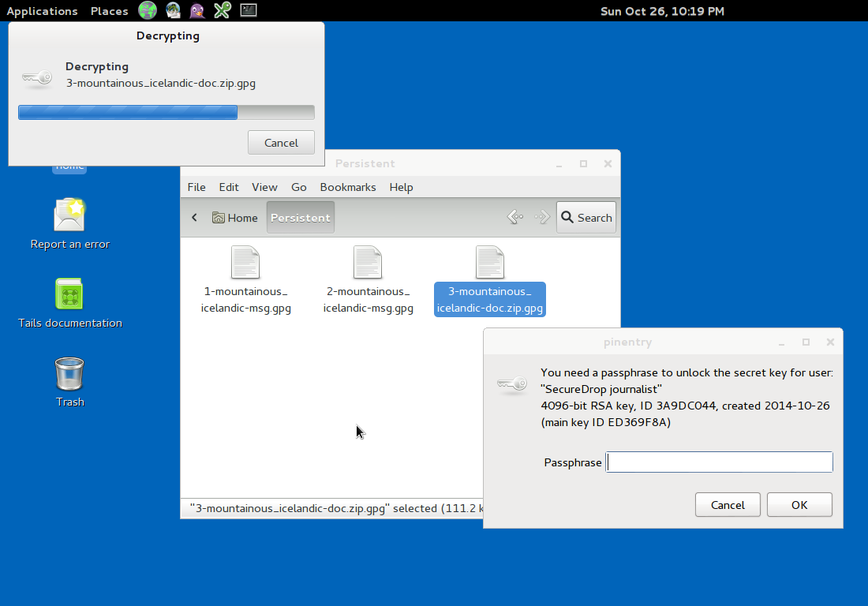Open the View menu in file manager
The image size is (868, 606).
[x=264, y=187]
